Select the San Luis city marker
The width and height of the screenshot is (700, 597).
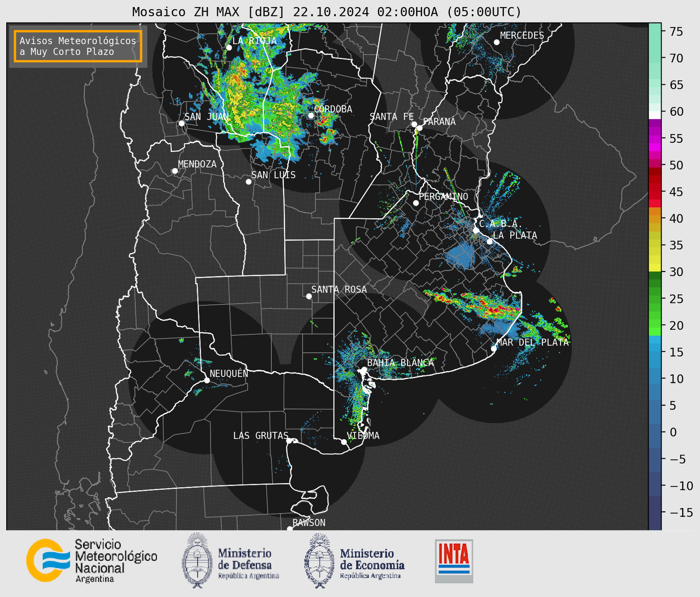click(249, 182)
